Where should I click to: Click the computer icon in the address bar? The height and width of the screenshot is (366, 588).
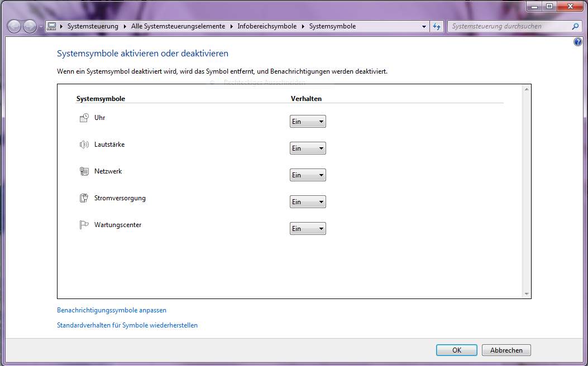(x=51, y=26)
